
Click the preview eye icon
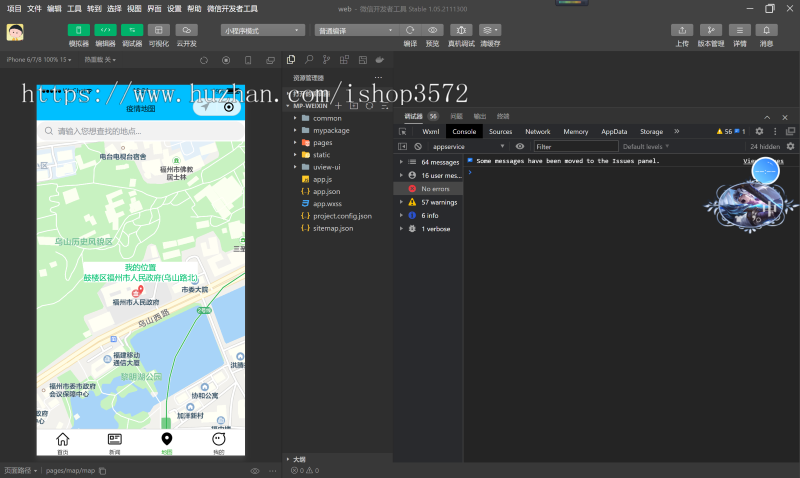pyautogui.click(x=432, y=30)
